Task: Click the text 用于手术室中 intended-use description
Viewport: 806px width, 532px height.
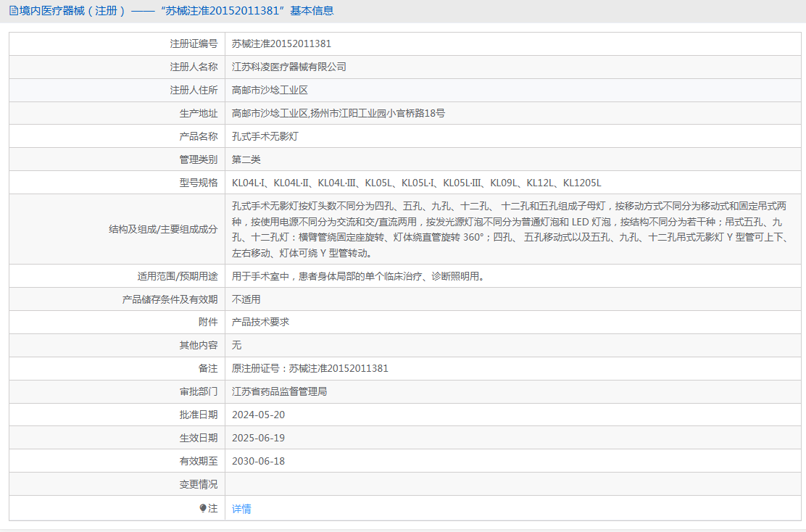Action: click(358, 276)
